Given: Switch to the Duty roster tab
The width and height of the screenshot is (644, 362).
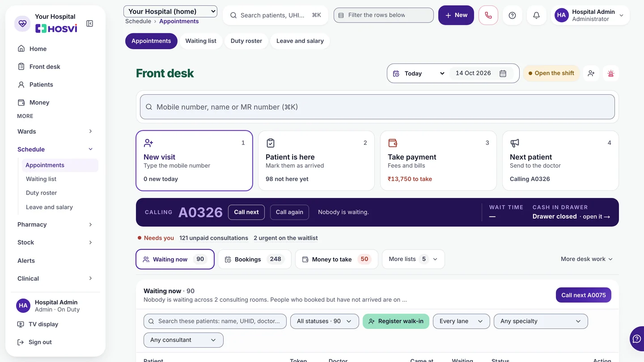Looking at the screenshot, I should click(246, 41).
